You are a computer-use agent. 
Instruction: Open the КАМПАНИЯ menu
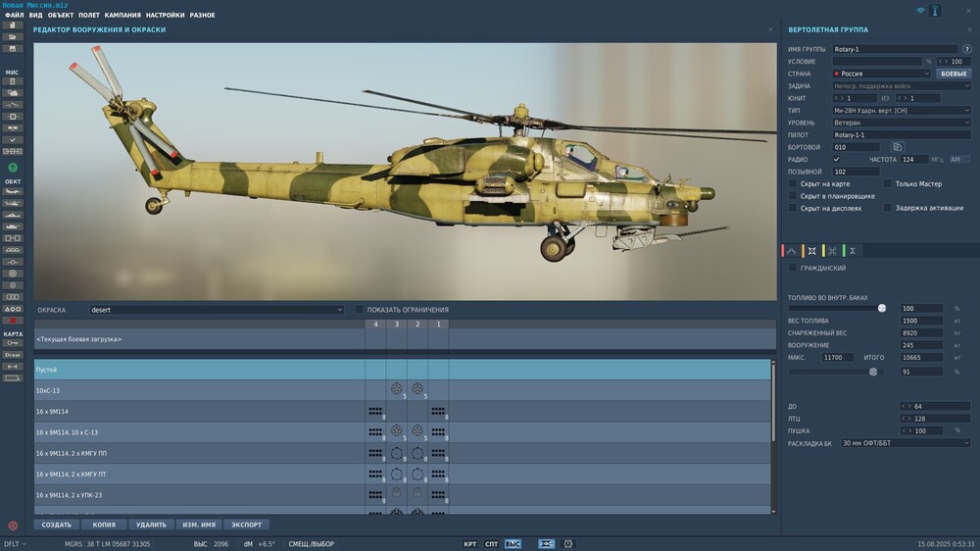(x=122, y=16)
